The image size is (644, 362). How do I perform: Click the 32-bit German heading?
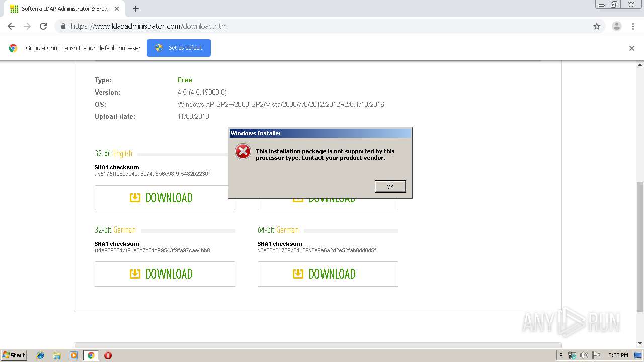tap(115, 230)
